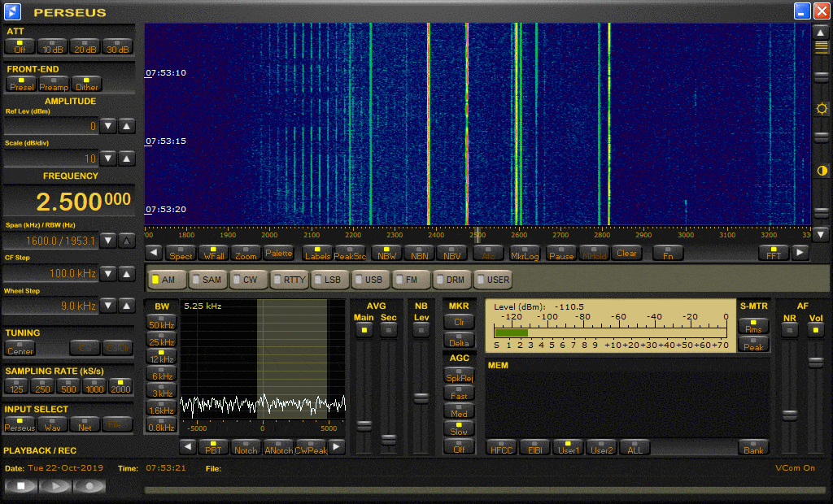This screenshot has width=833, height=504.
Task: Select USB demodulation mode
Action: (x=370, y=280)
